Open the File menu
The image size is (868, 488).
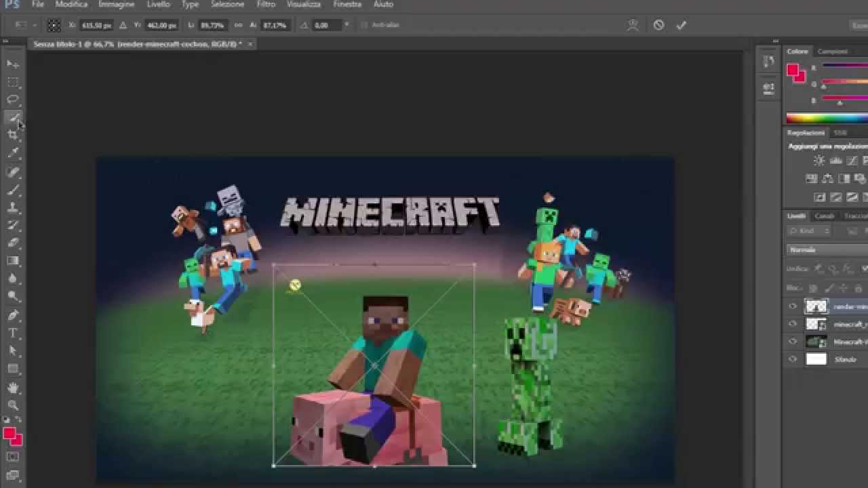(x=38, y=4)
